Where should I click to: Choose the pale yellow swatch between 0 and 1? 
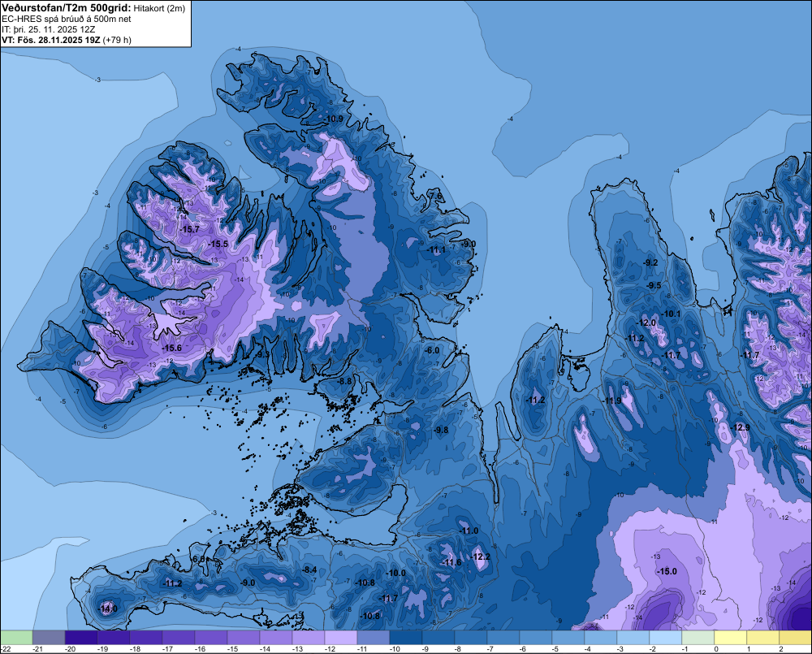pyautogui.click(x=730, y=638)
